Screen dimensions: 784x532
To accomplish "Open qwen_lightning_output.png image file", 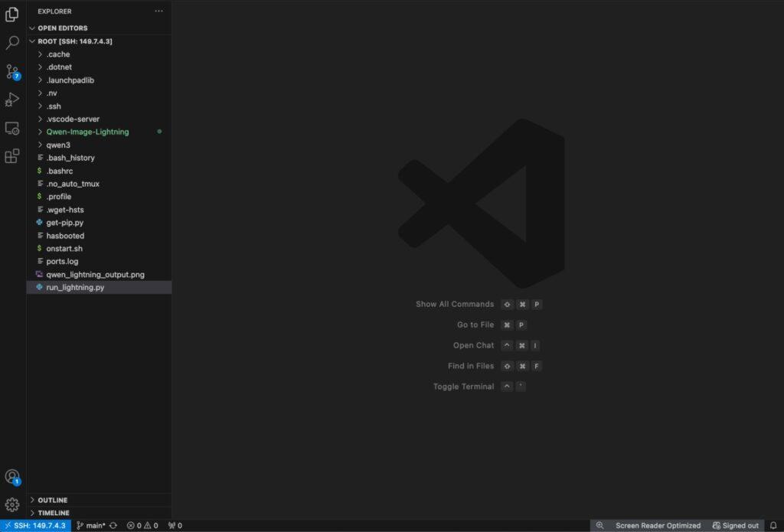I will (99, 275).
